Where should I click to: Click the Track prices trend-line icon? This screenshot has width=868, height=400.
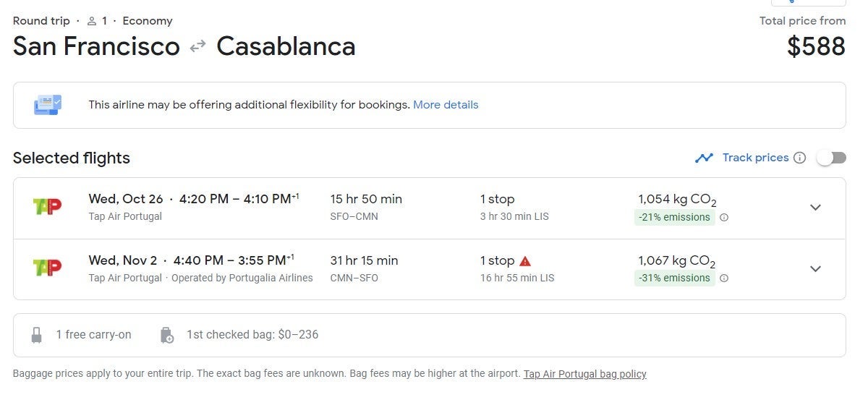click(704, 158)
